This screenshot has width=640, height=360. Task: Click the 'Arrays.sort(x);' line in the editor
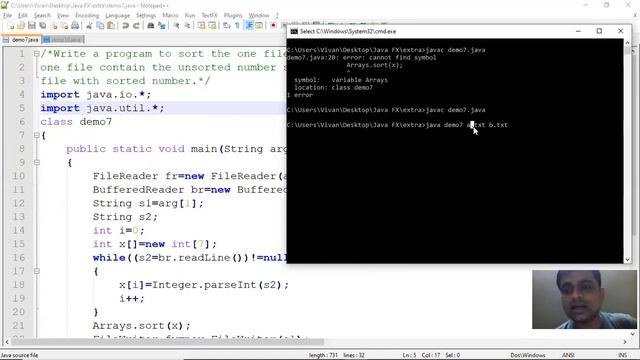tap(141, 325)
